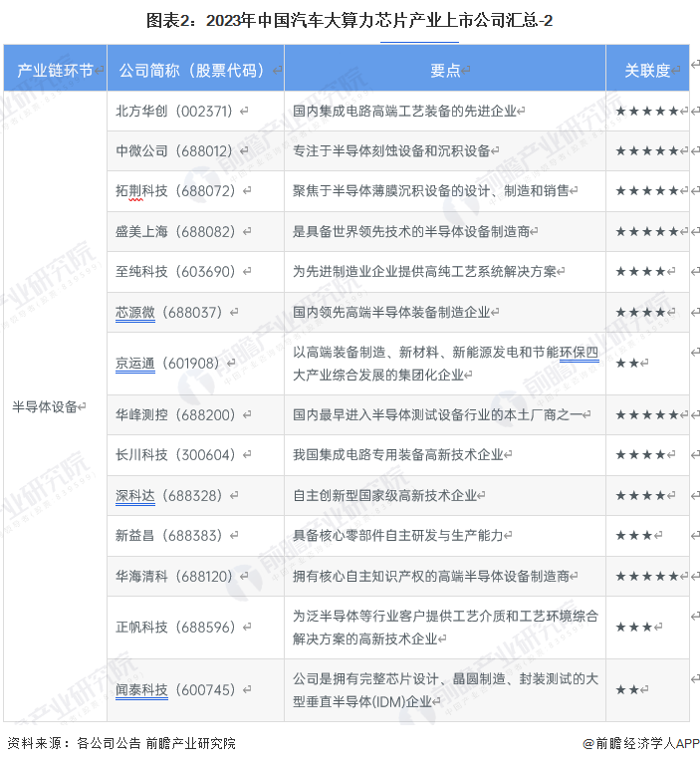Click the source note 资料来源：各公司公告 前瞻产业研究院
Screen dimensions: 700x764
(121, 743)
